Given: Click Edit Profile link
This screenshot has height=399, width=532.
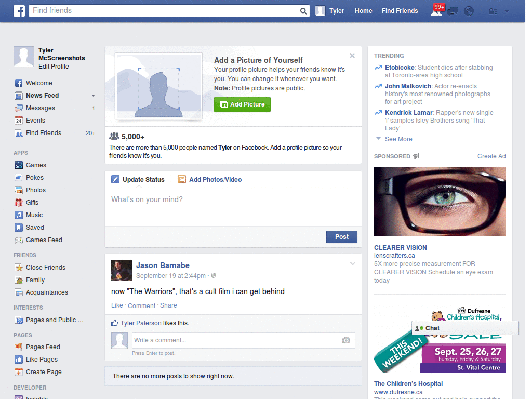Looking at the screenshot, I should (54, 66).
